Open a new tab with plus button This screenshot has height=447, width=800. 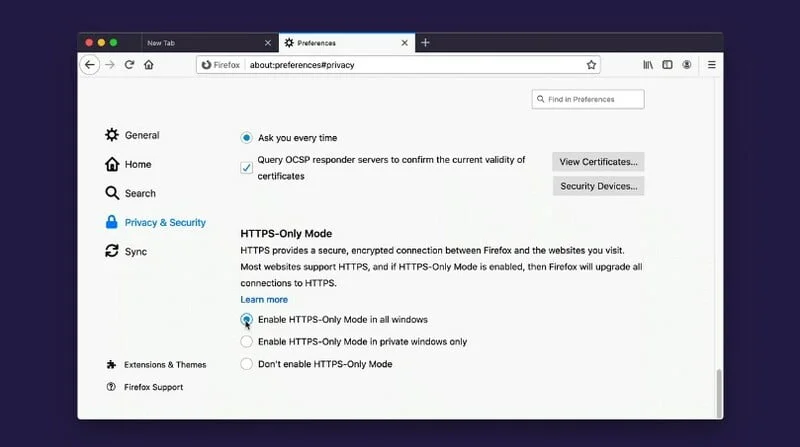tap(425, 43)
